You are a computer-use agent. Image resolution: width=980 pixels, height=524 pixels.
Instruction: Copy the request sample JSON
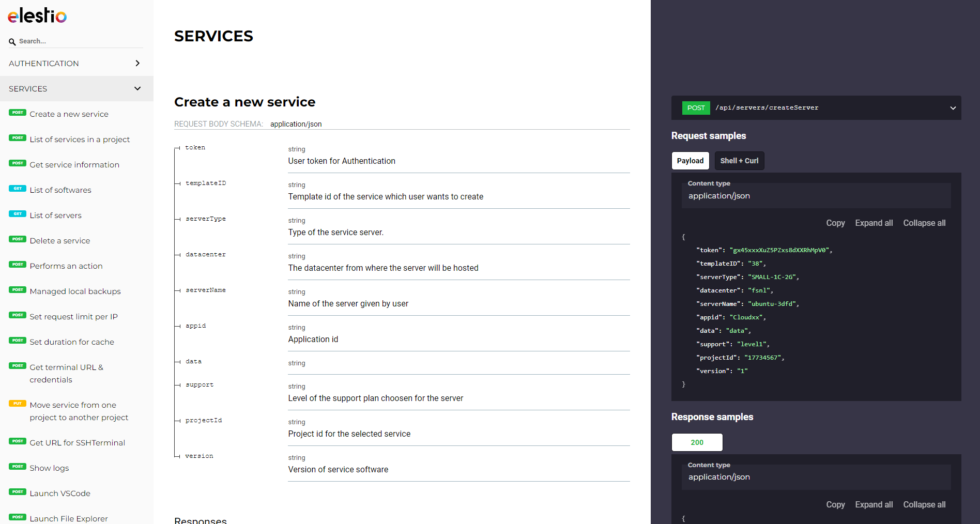coord(835,223)
